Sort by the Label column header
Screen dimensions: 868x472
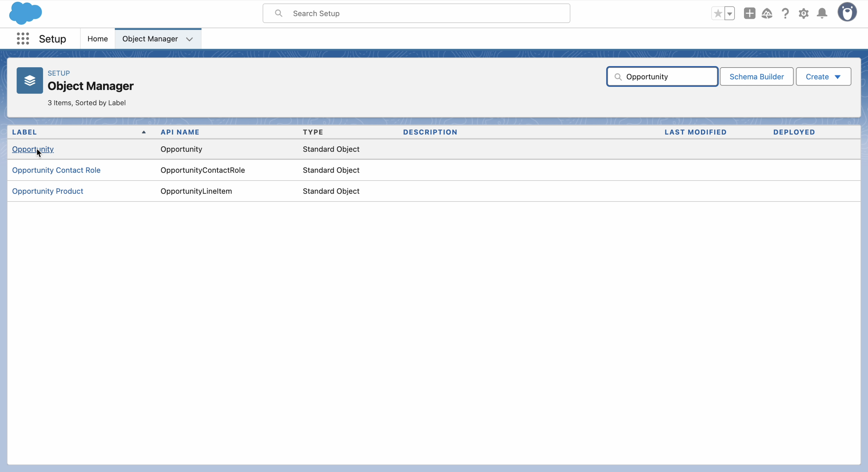[x=25, y=132]
